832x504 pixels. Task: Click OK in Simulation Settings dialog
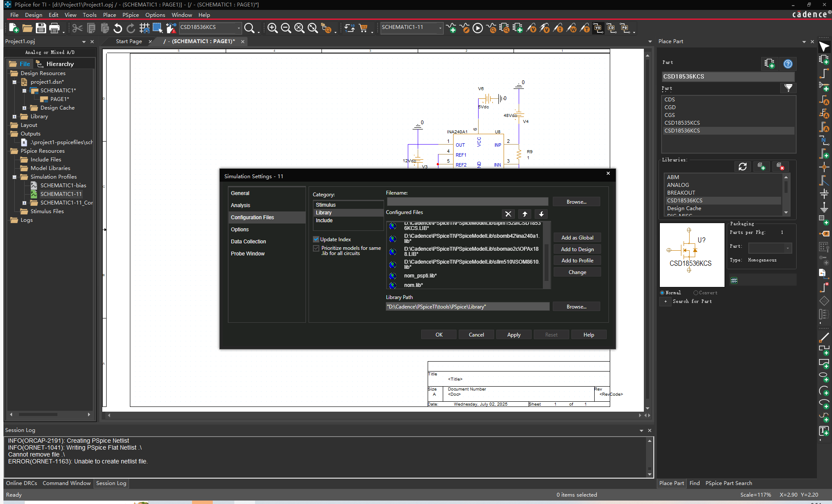point(439,335)
